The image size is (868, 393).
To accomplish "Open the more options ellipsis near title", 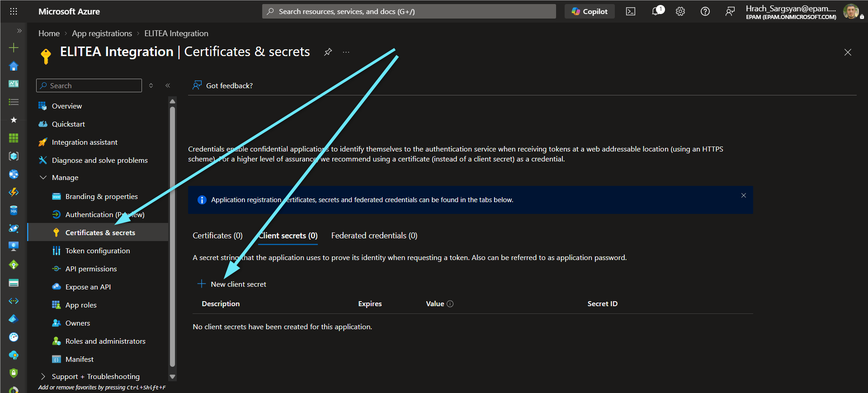I will (346, 52).
